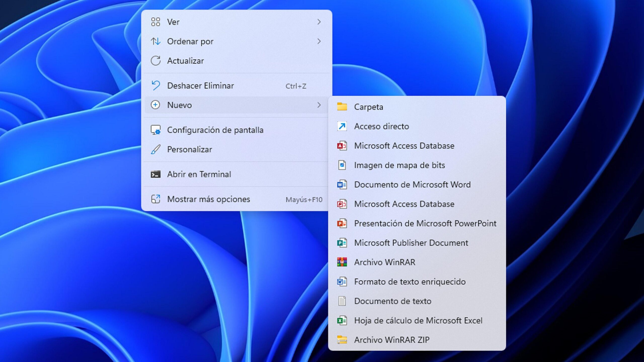Create a new Documento de texto
The width and height of the screenshot is (644, 362).
tap(417, 301)
